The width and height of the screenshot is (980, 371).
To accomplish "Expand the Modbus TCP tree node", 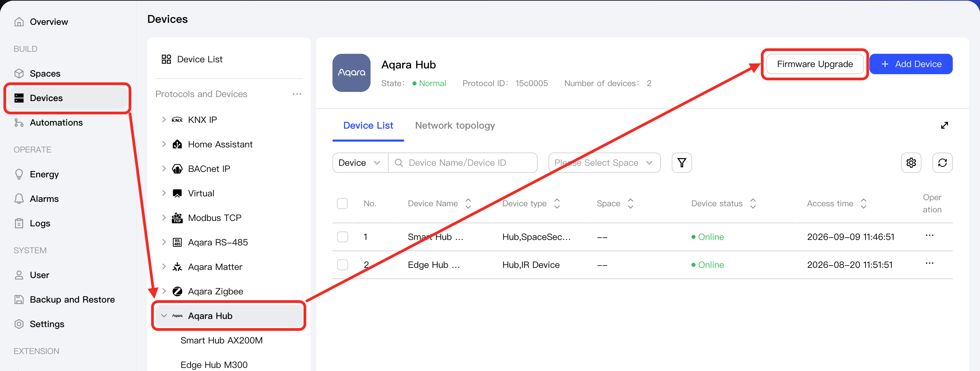I will click(x=164, y=217).
